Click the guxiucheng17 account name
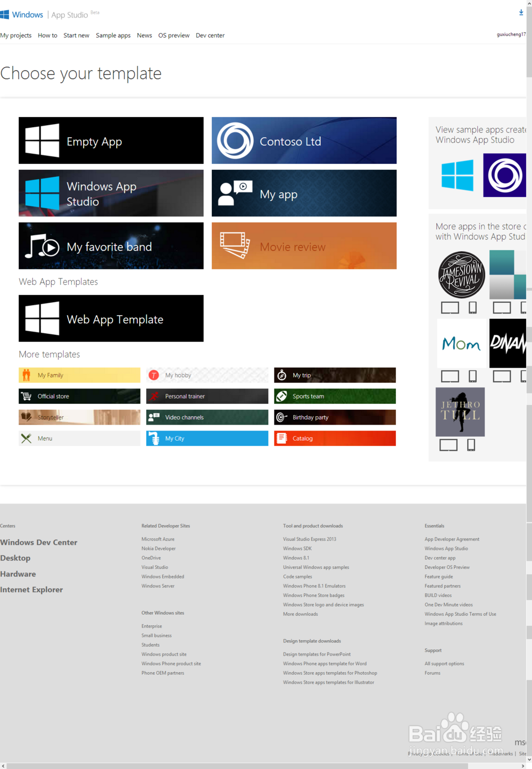532x769 pixels. [x=511, y=35]
